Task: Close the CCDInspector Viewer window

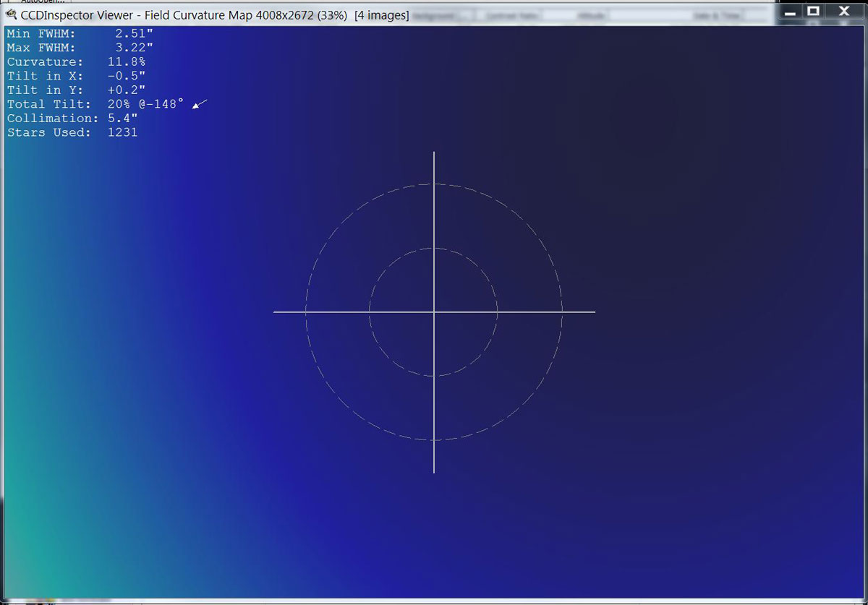Action: (x=843, y=11)
